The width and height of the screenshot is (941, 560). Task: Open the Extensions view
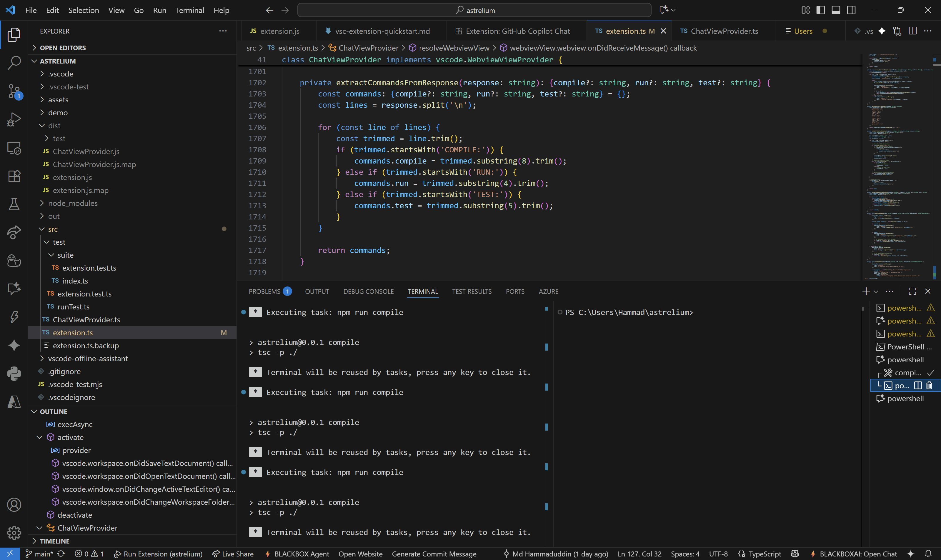tap(14, 176)
